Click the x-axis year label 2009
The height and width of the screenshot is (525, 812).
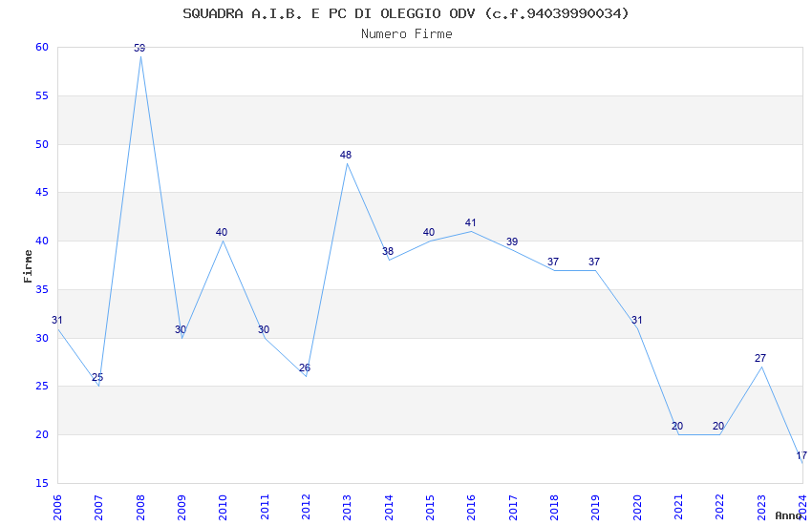tap(182, 508)
